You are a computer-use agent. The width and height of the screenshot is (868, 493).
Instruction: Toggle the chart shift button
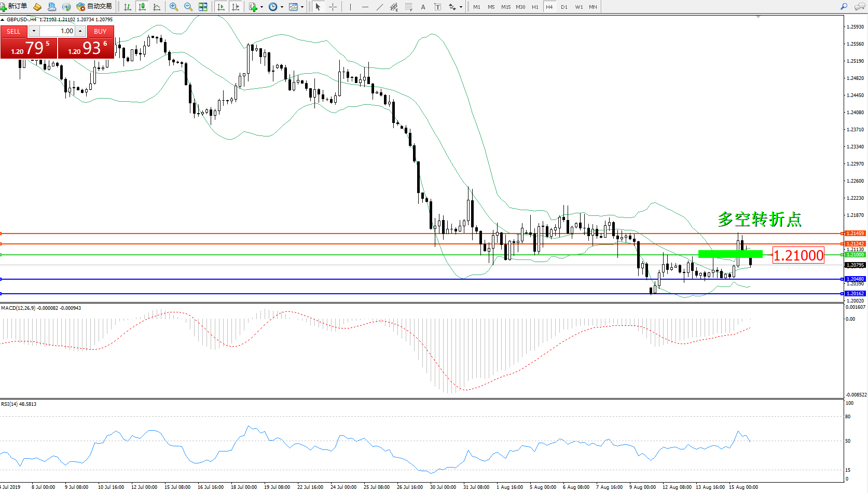(x=236, y=7)
